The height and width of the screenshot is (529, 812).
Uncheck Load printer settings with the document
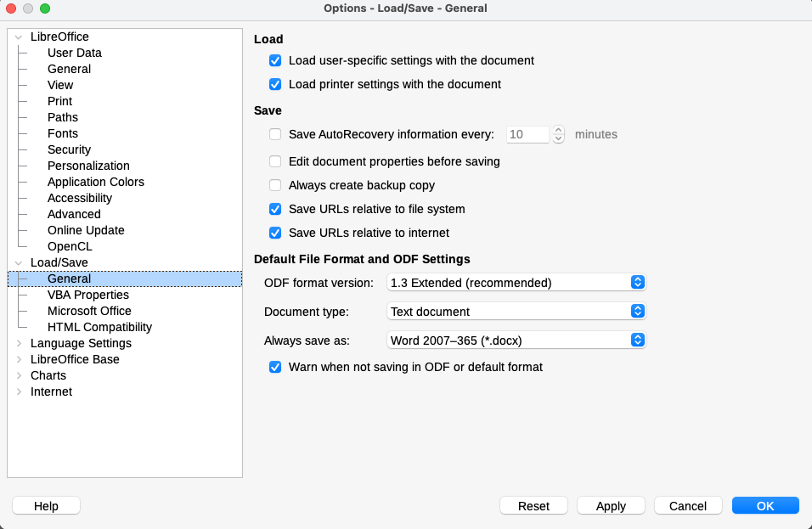(275, 85)
